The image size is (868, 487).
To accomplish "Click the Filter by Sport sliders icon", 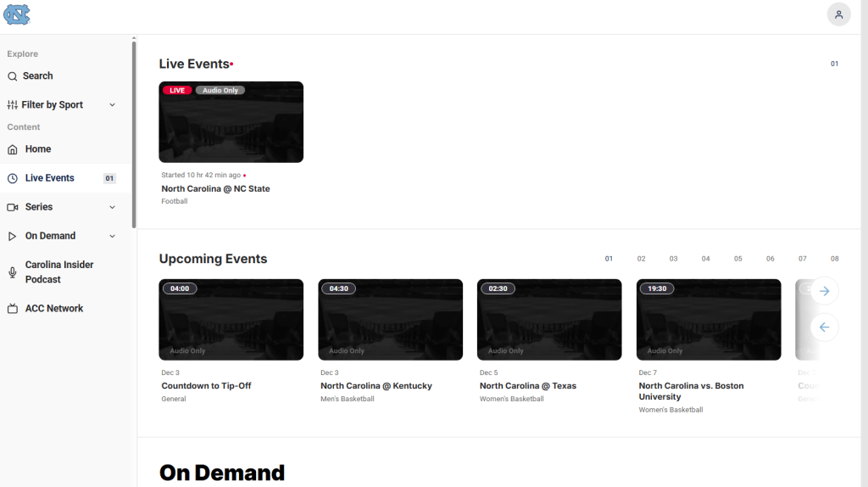I will point(13,105).
